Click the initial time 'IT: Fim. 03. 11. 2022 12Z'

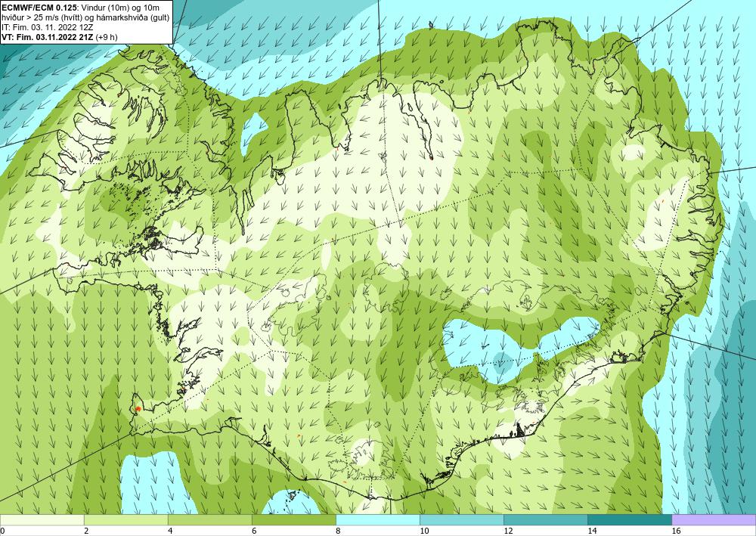click(x=48, y=27)
